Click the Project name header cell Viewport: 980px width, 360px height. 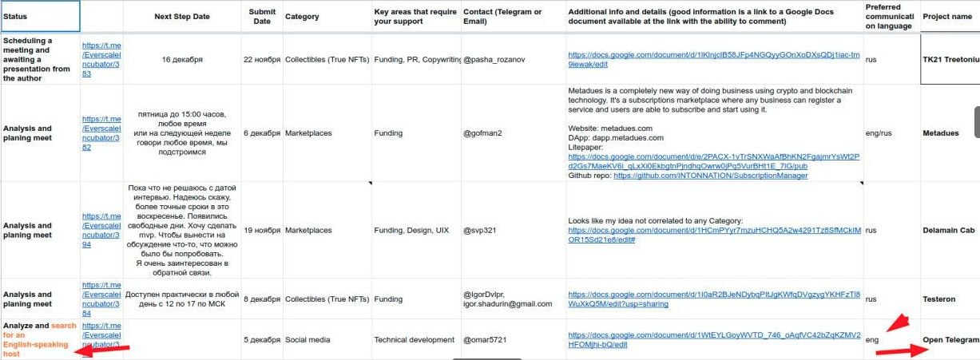(x=950, y=16)
